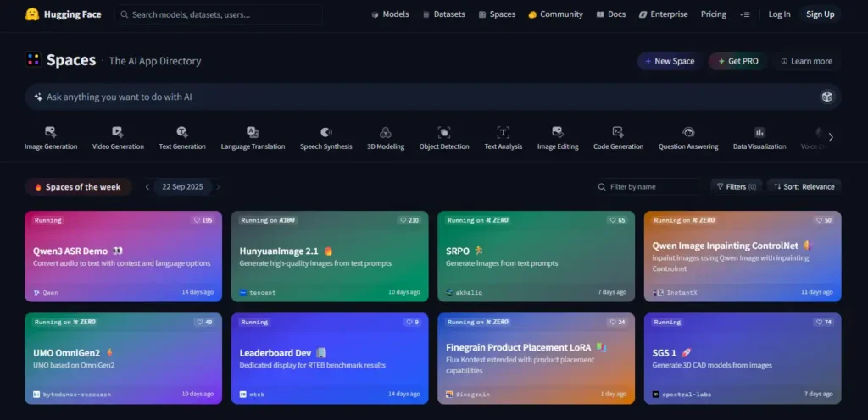
Task: Open the Pricing nav item
Action: pyautogui.click(x=714, y=14)
